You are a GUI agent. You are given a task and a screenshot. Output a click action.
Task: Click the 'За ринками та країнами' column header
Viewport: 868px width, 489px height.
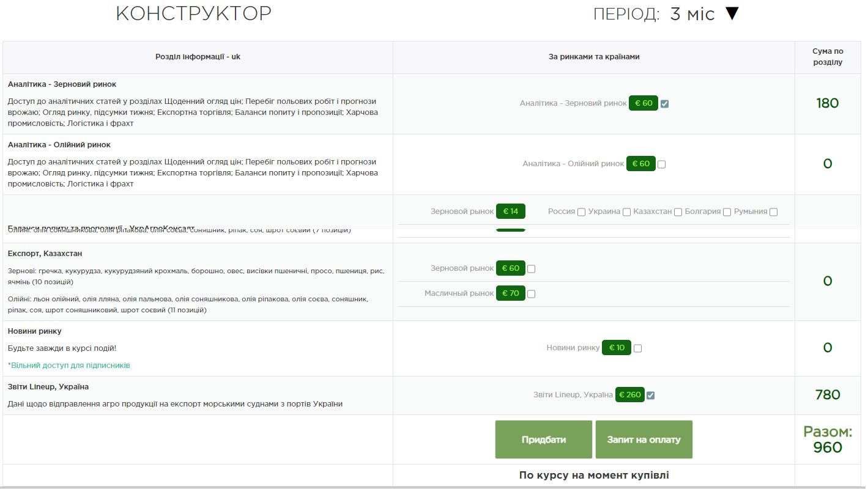click(593, 57)
